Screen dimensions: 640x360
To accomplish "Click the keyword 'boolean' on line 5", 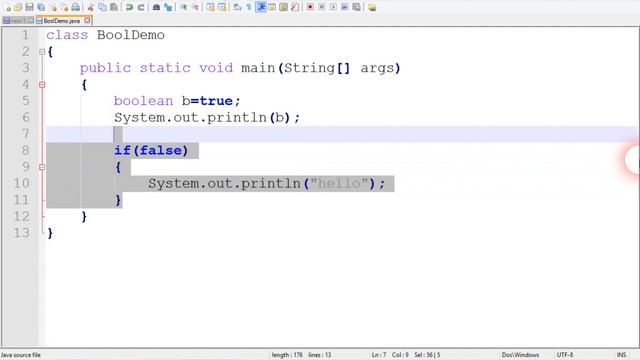I will tap(143, 101).
